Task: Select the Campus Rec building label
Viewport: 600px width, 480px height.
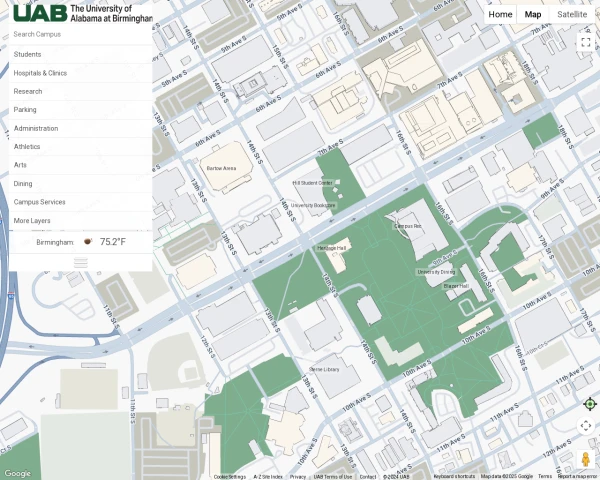Action: click(408, 226)
